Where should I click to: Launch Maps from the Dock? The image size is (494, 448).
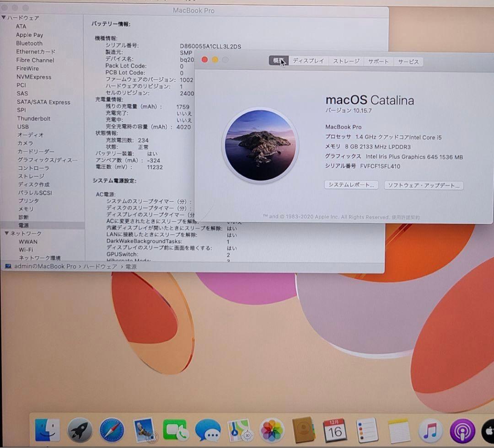tap(240, 430)
